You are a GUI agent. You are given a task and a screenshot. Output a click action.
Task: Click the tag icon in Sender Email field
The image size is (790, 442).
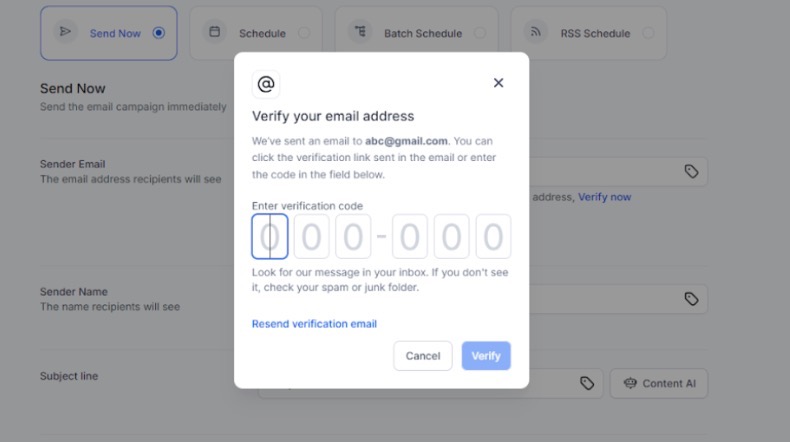pyautogui.click(x=691, y=171)
